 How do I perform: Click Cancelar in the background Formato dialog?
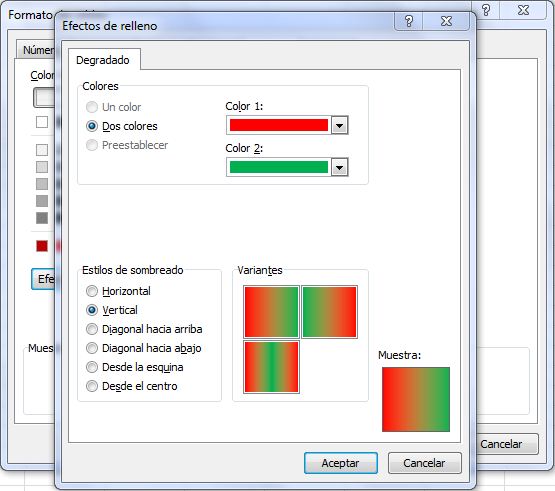click(x=507, y=444)
